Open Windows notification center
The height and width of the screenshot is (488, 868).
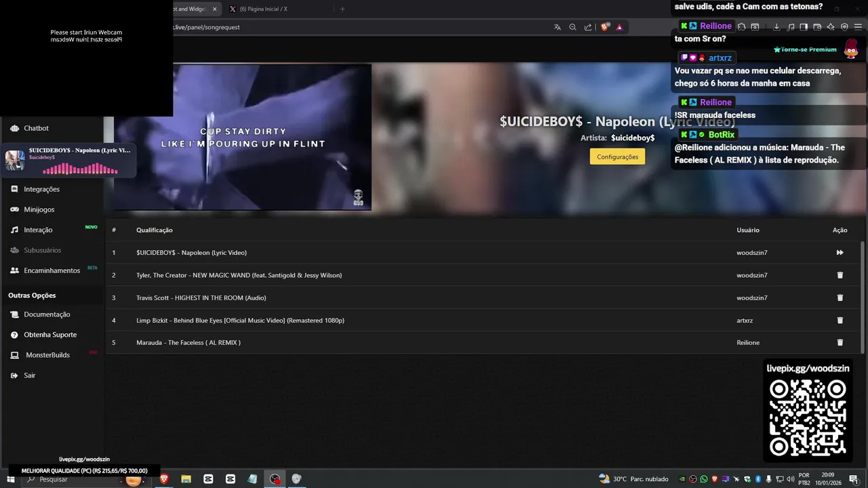click(x=854, y=479)
